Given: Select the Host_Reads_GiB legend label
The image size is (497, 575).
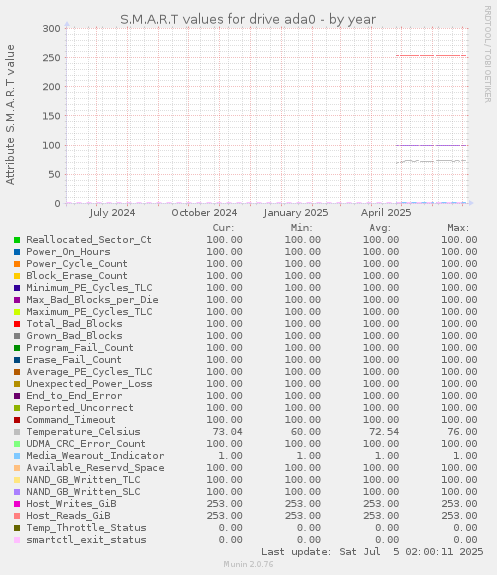Looking at the screenshot, I should coord(68,516).
